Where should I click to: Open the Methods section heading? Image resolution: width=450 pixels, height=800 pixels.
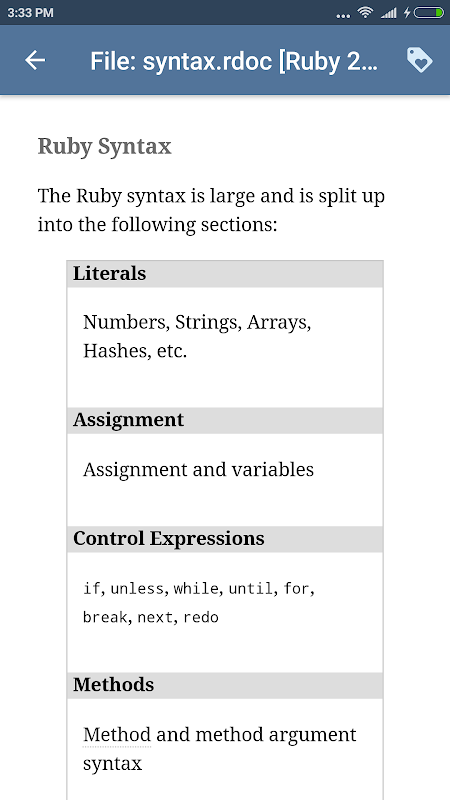(x=113, y=685)
